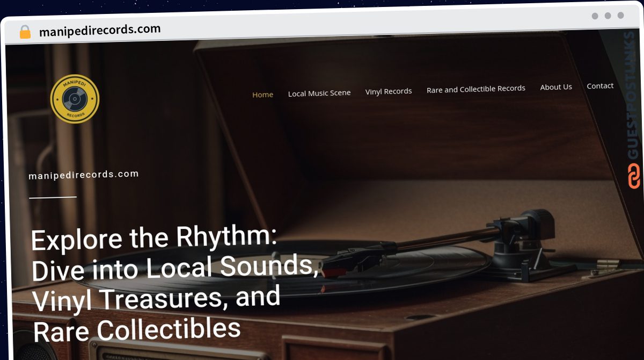Click the vinyl disc inside the logo

pos(74,98)
